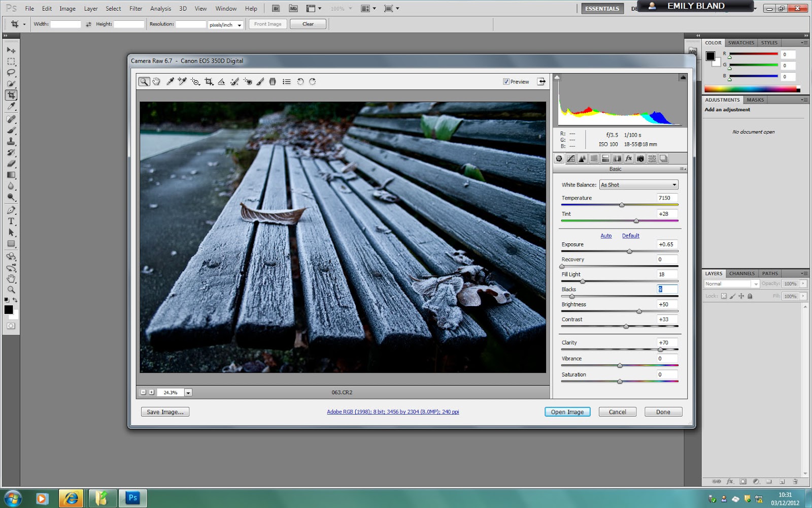812x508 pixels.
Task: Select the Straighten tool
Action: 221,82
